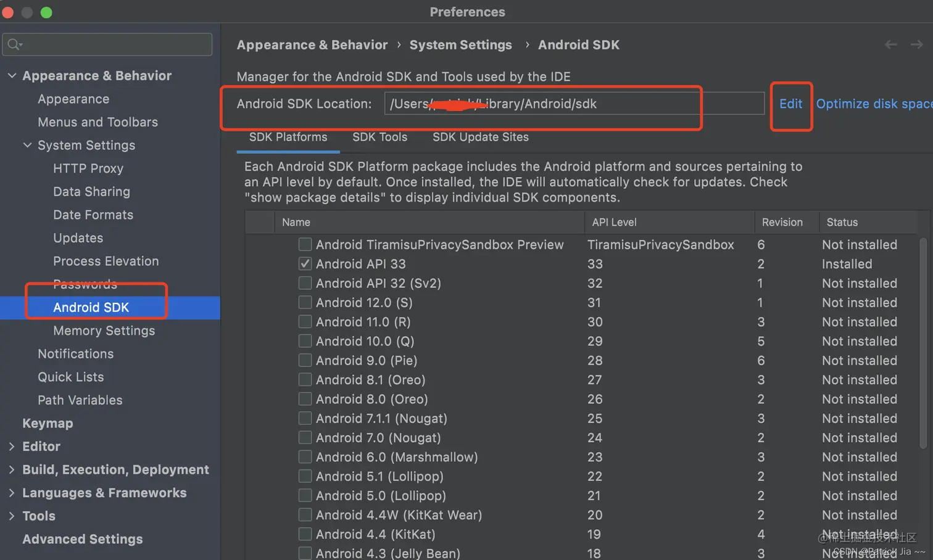Image resolution: width=933 pixels, height=560 pixels.
Task: Check Android 5.1 (Lollipop) checkbox
Action: pos(305,476)
